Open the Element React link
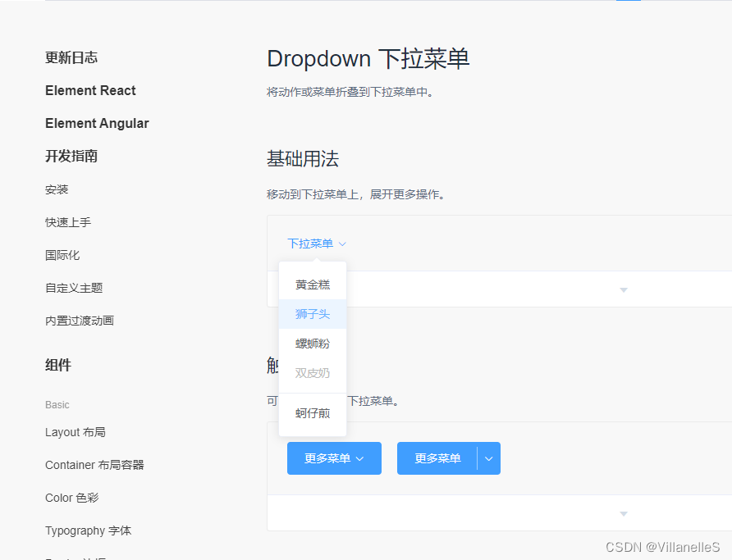Viewport: 732px width, 560px height. point(90,90)
